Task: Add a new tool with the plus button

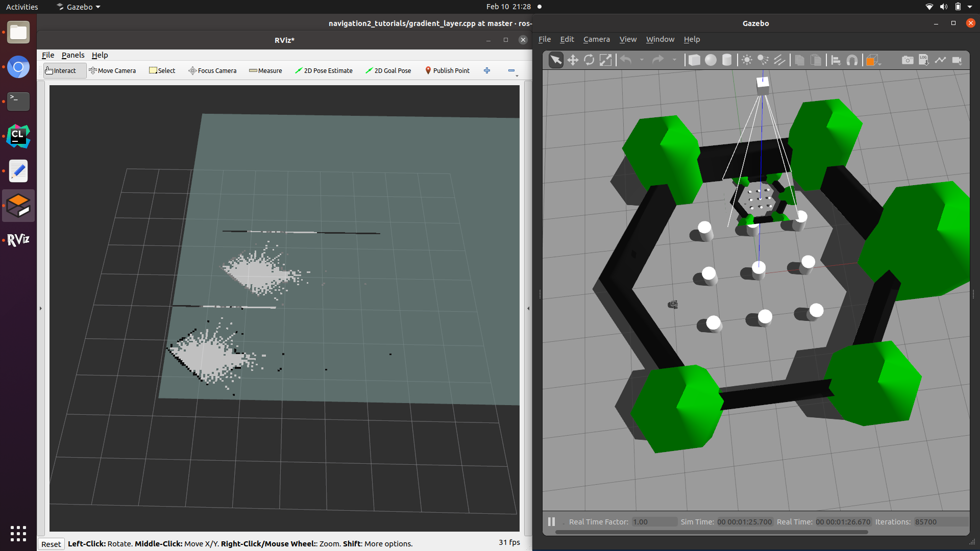Action: pyautogui.click(x=487, y=70)
